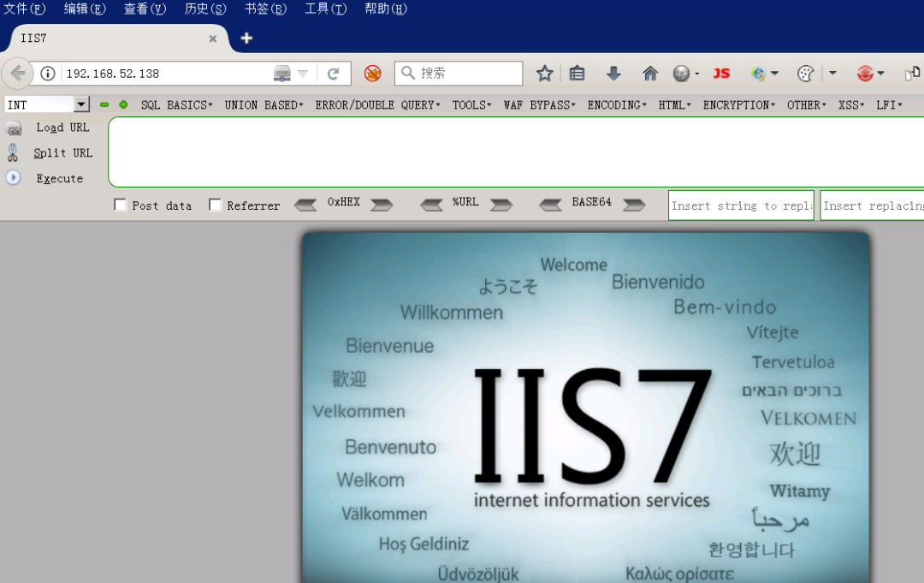Enable the Post data checkbox
924x583 pixels.
tap(121, 205)
